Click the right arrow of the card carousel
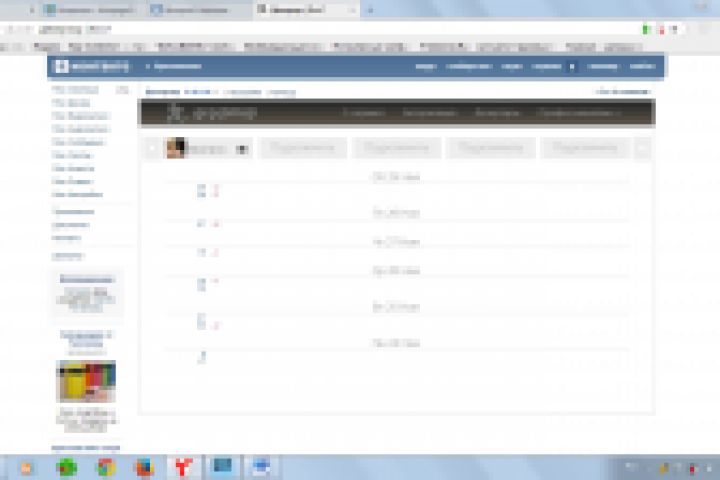The width and height of the screenshot is (720, 480). tap(642, 148)
